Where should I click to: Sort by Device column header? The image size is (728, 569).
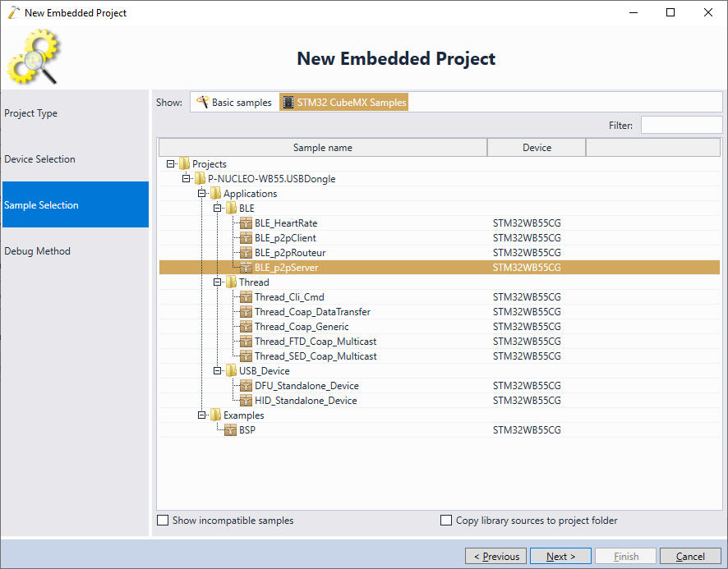pos(537,148)
